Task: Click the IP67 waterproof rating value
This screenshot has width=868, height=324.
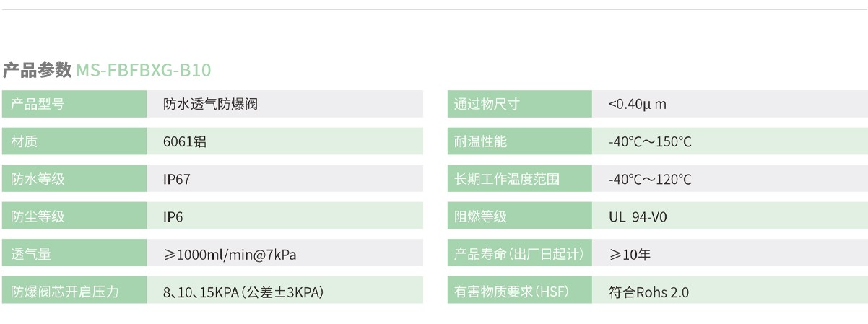Action: pyautogui.click(x=177, y=179)
